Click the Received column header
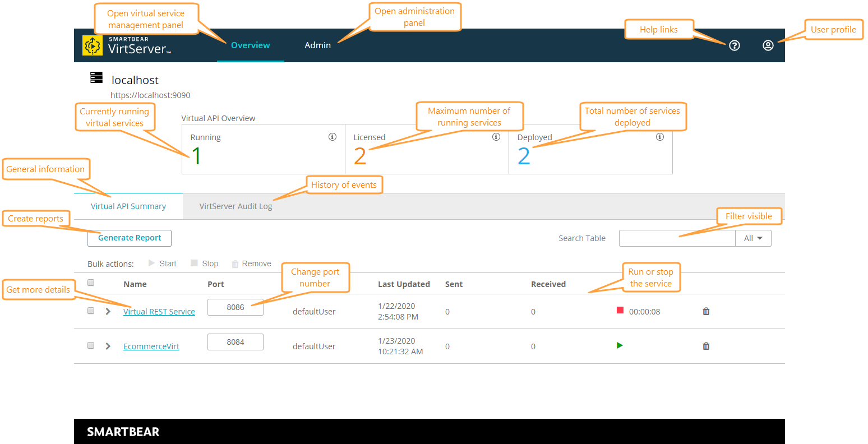868x444 pixels. pos(548,284)
